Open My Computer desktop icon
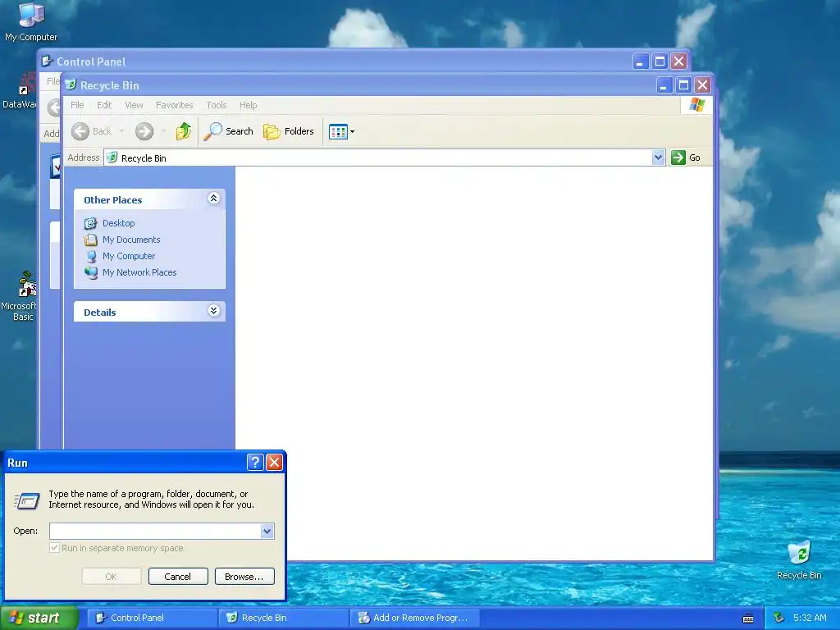 pyautogui.click(x=31, y=21)
